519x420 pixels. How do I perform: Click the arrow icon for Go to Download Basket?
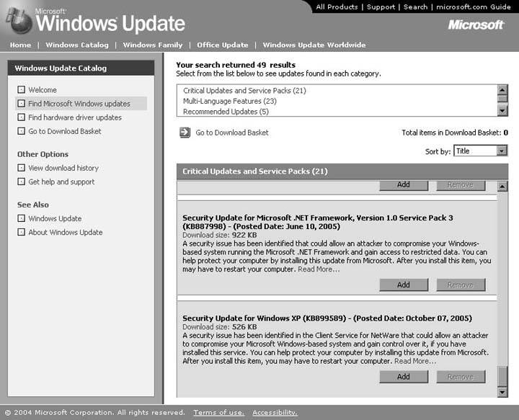pos(185,133)
